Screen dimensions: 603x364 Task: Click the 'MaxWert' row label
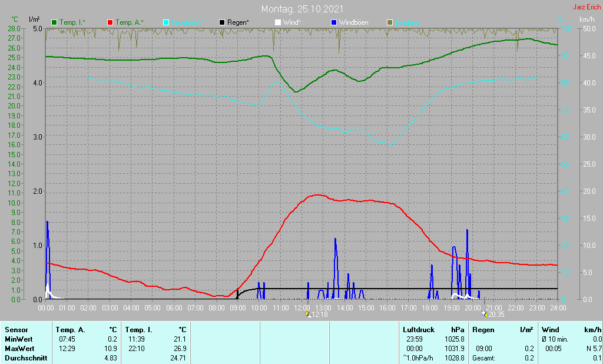[19, 348]
